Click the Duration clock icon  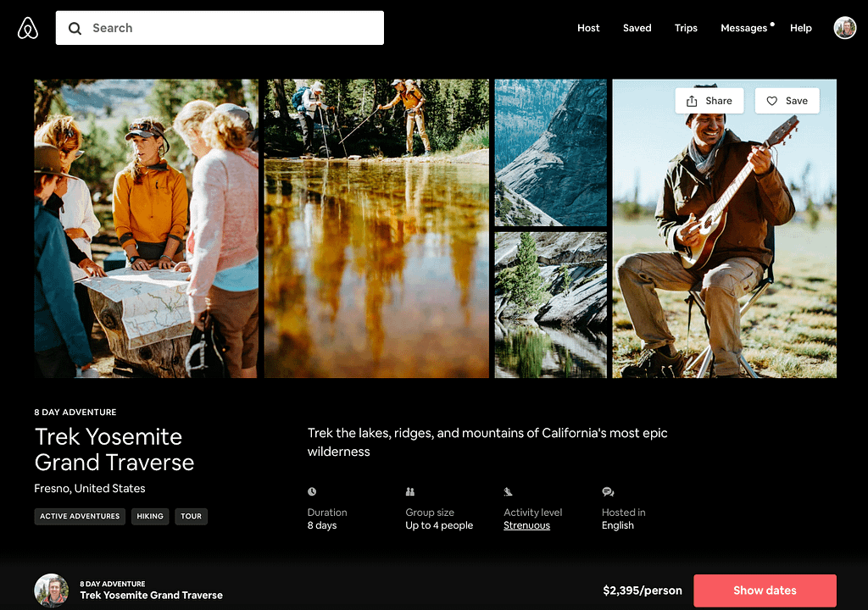click(312, 491)
